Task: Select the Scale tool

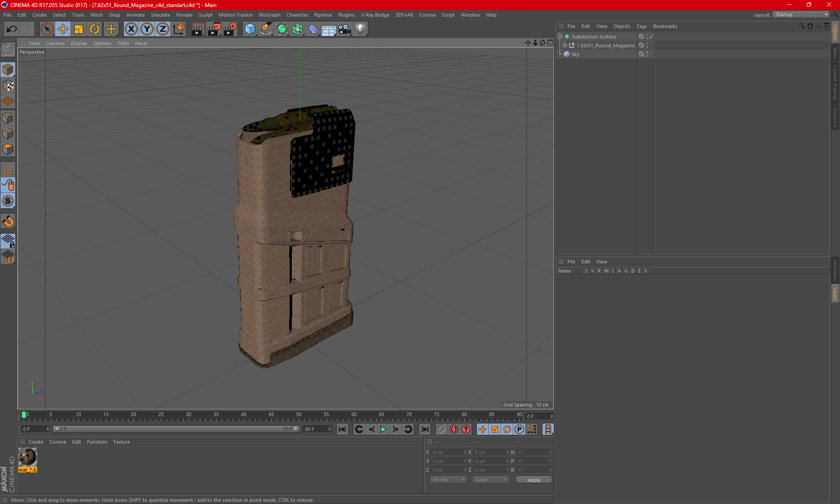Action: tap(79, 29)
